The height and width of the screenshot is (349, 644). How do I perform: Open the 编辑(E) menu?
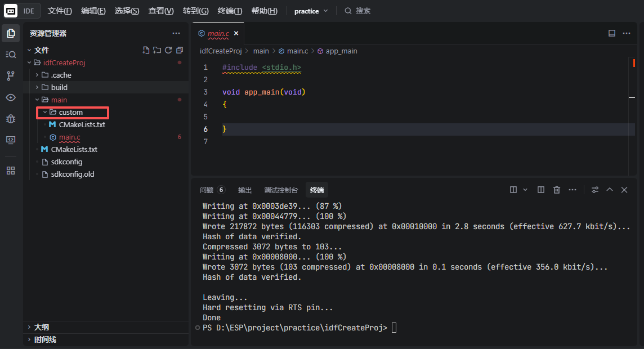coord(93,11)
